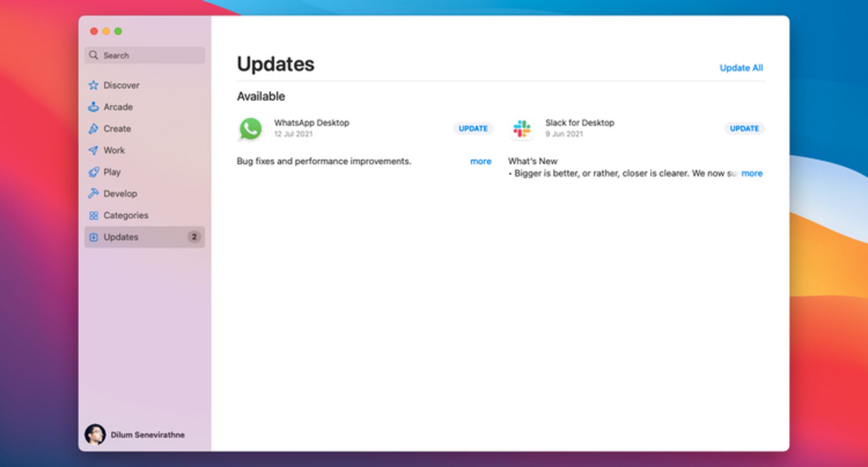
Task: Focus the Search input field
Action: (x=149, y=56)
